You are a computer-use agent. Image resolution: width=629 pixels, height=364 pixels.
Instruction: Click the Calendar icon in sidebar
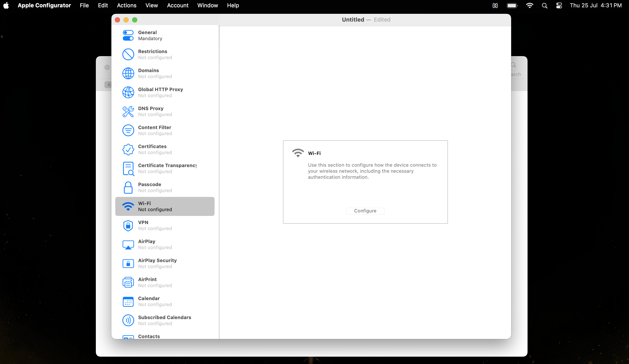(128, 301)
